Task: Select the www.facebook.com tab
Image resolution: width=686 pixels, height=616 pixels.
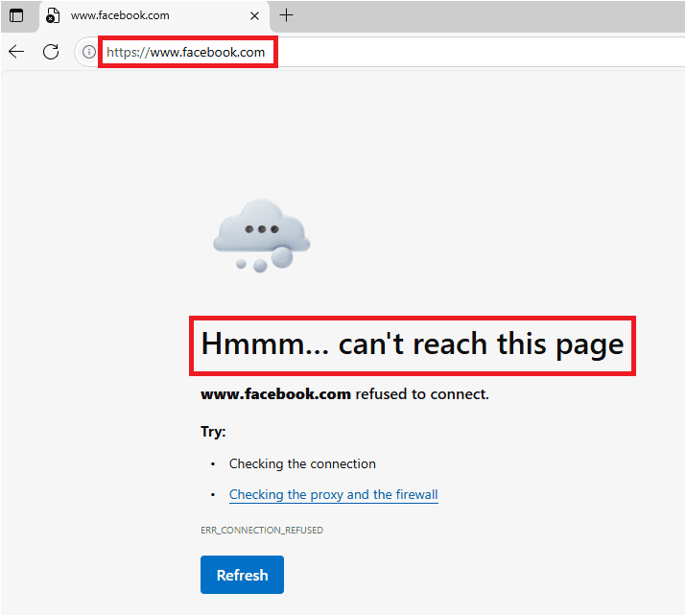Action: [154, 16]
